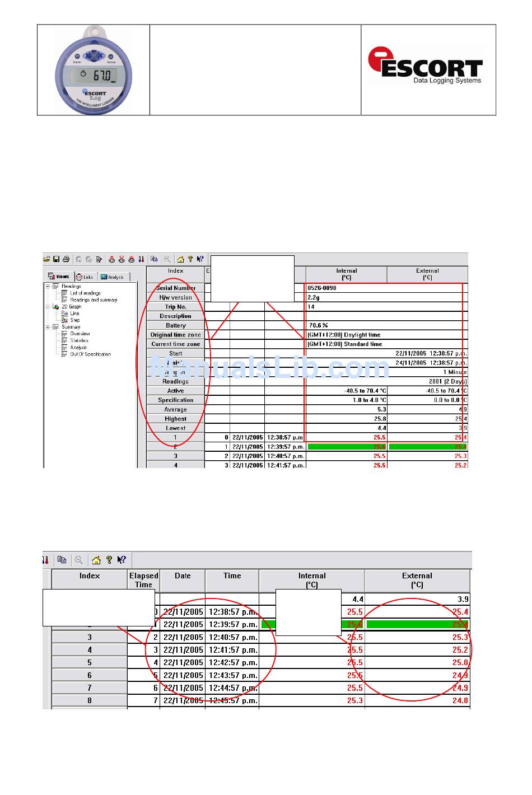Click the Print icon in the toolbar
Screen dimensions: 532x795
[x=66, y=259]
